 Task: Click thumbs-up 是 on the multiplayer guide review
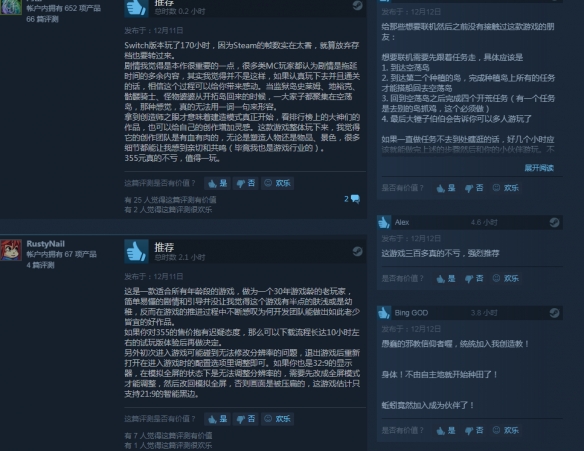[446, 188]
